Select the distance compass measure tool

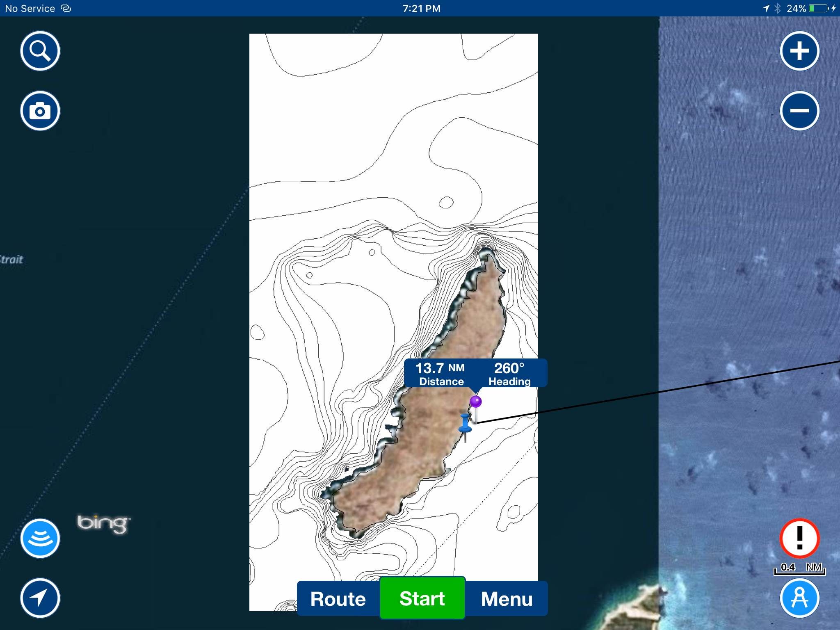(x=799, y=598)
